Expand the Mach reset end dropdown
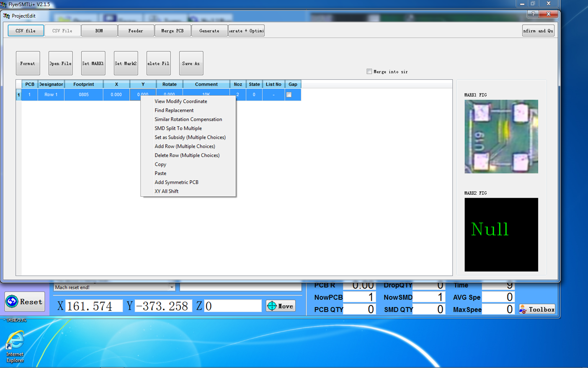Viewport: 588px width, 368px height. coord(172,287)
